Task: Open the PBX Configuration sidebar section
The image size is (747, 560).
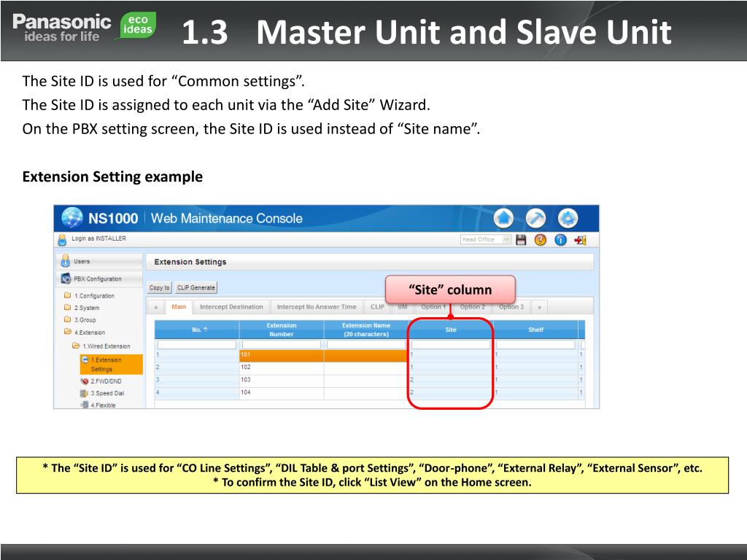Action: click(100, 279)
